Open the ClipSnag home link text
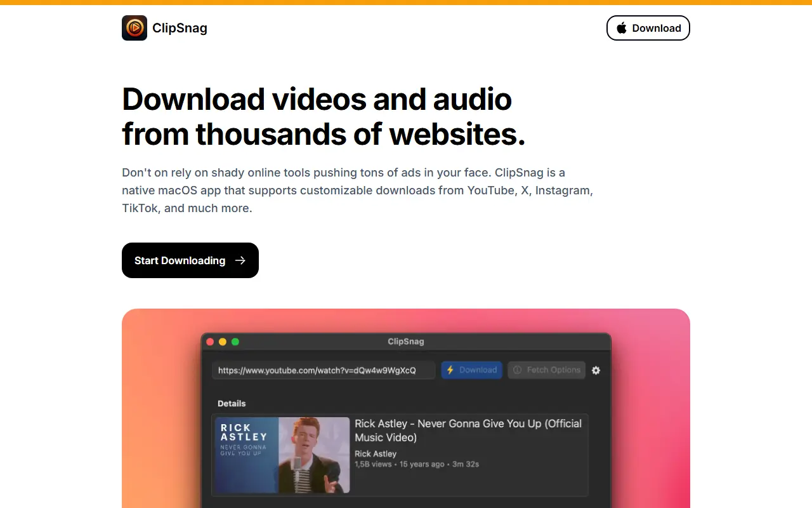This screenshot has height=508, width=812. [x=180, y=28]
